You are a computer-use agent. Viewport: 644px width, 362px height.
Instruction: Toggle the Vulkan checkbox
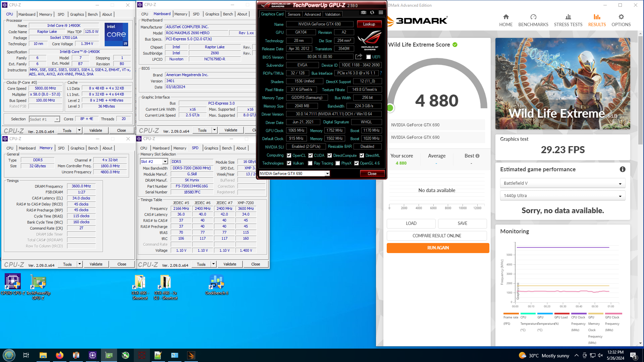[x=289, y=163]
